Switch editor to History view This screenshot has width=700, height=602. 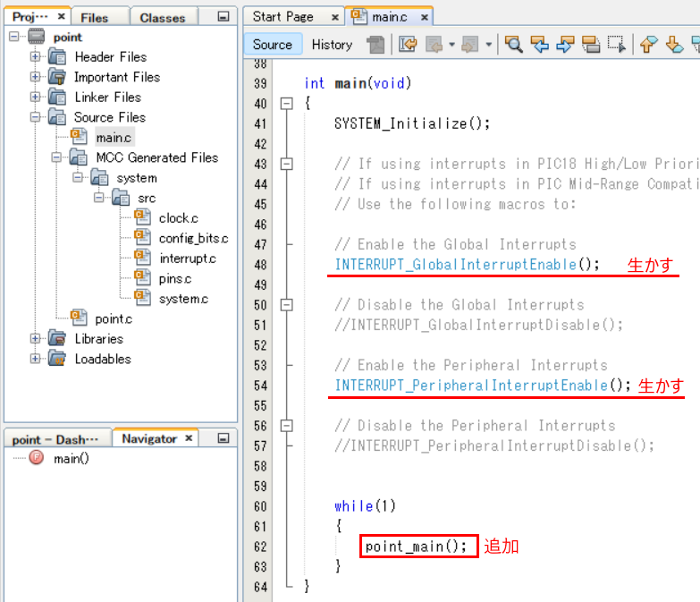click(x=332, y=44)
